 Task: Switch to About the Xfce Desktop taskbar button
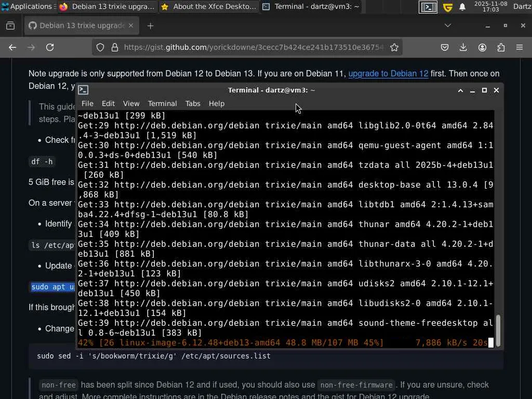[209, 6]
